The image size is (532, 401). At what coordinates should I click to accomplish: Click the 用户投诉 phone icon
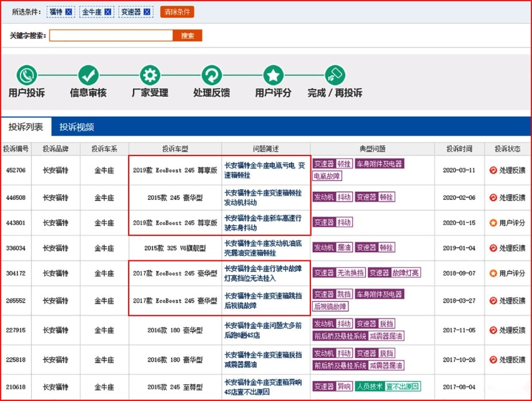point(27,76)
